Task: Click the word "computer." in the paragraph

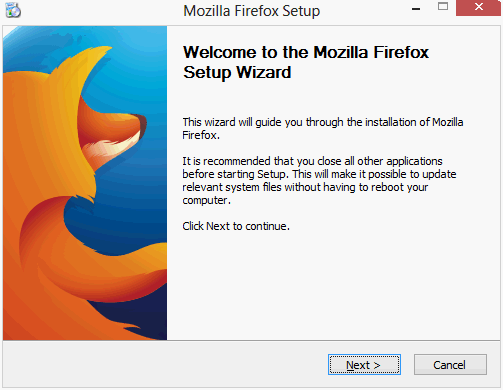Action: pos(206,200)
